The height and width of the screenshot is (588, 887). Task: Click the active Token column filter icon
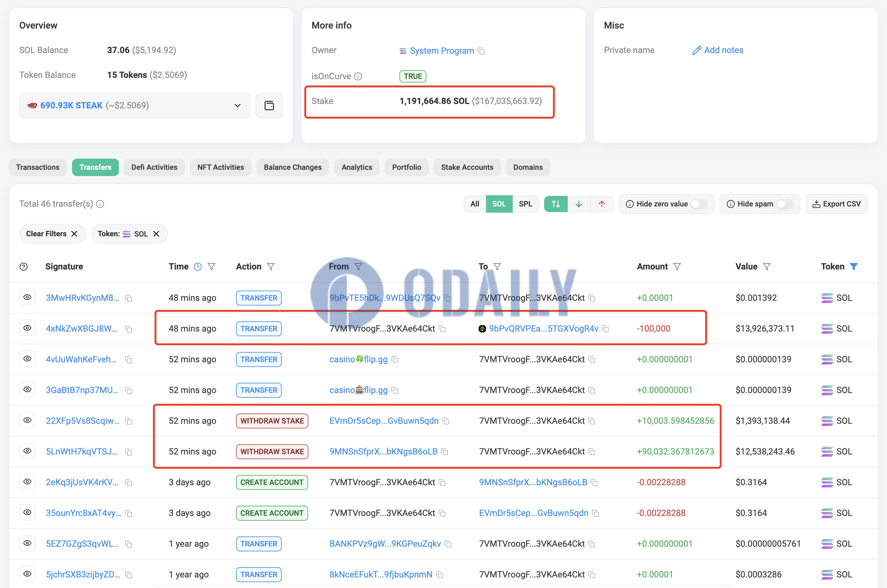[x=854, y=267]
